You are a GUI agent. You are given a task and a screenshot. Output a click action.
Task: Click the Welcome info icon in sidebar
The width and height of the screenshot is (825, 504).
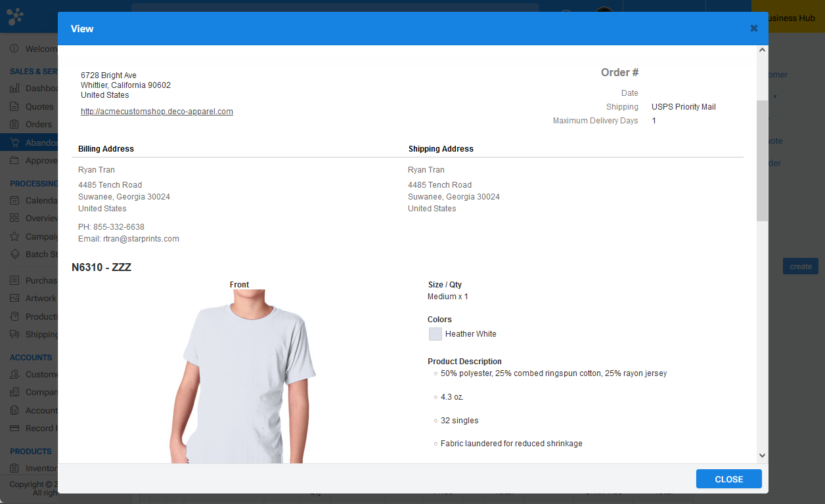click(x=14, y=49)
